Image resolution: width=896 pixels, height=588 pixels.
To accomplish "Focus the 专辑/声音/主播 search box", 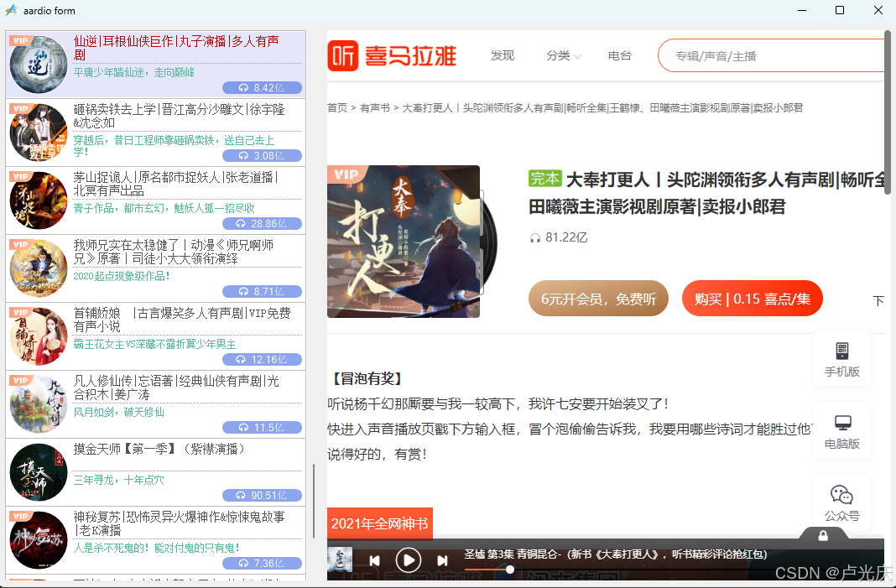I will click(x=771, y=55).
